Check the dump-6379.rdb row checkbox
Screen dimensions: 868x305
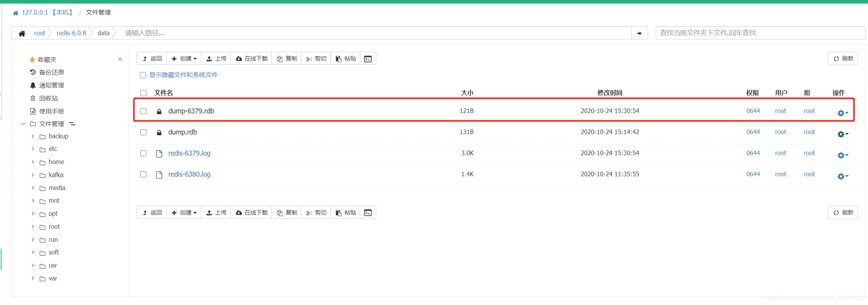click(x=143, y=111)
